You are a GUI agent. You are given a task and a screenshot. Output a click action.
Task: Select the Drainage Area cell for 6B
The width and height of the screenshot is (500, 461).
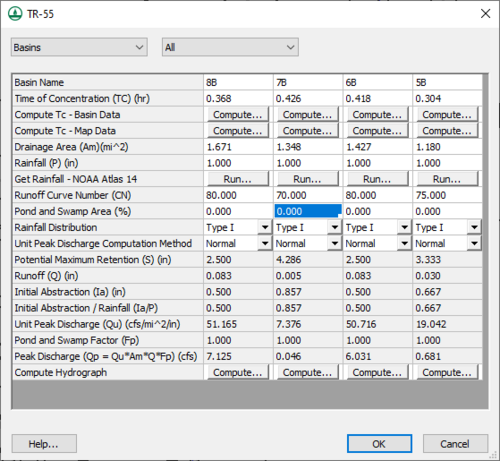coord(377,147)
